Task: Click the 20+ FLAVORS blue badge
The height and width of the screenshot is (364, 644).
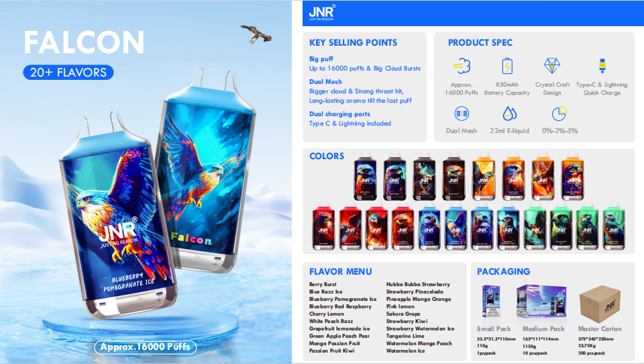Action: tap(68, 73)
